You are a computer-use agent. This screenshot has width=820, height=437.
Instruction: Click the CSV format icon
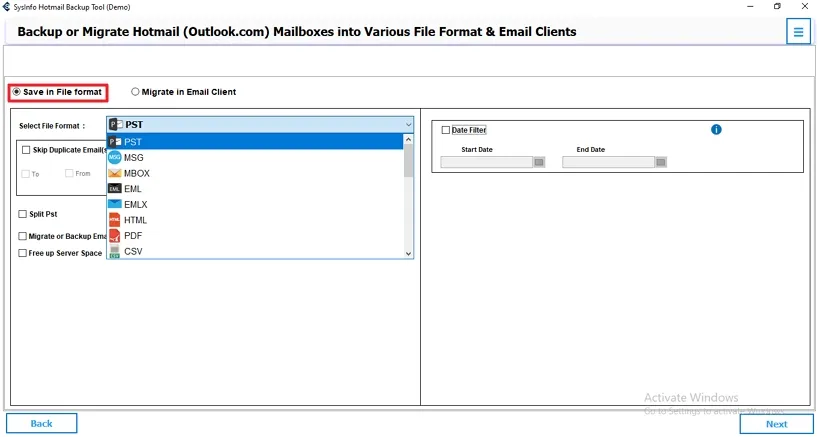tap(115, 251)
